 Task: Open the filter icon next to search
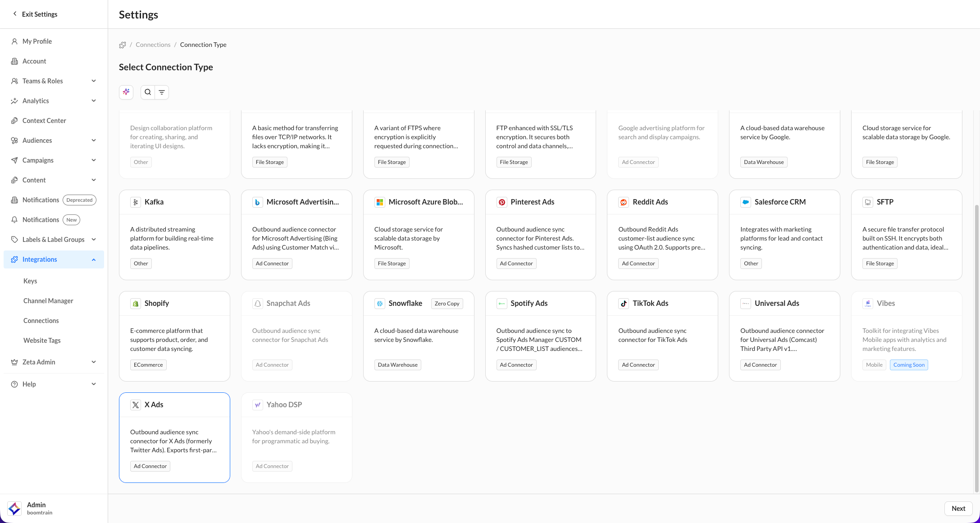click(162, 92)
